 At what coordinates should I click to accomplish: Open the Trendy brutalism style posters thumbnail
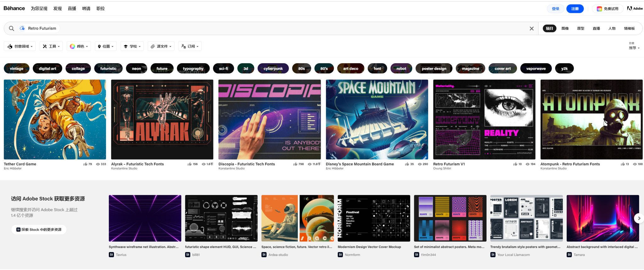click(x=526, y=218)
